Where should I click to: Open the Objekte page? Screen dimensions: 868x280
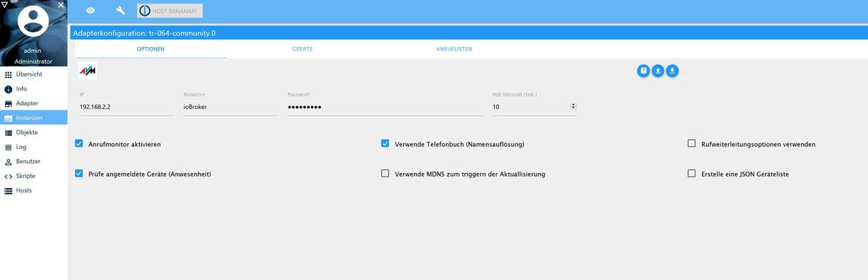coord(33,132)
